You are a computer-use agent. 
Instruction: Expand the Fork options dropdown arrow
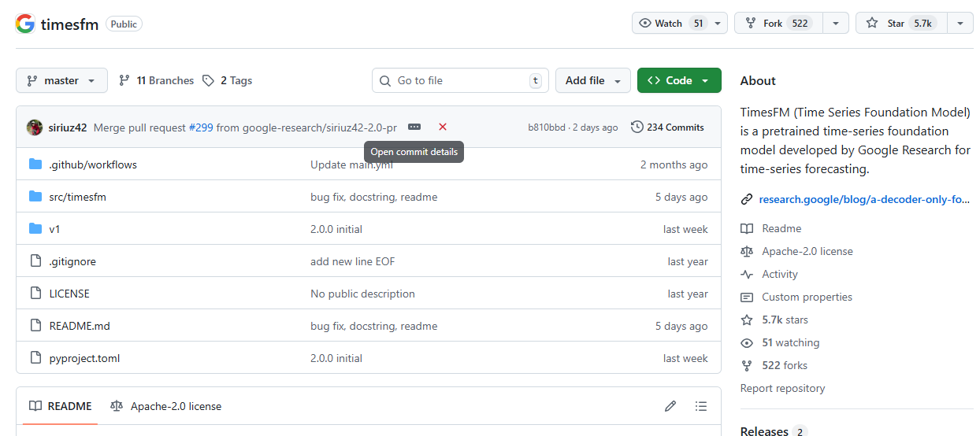point(836,23)
